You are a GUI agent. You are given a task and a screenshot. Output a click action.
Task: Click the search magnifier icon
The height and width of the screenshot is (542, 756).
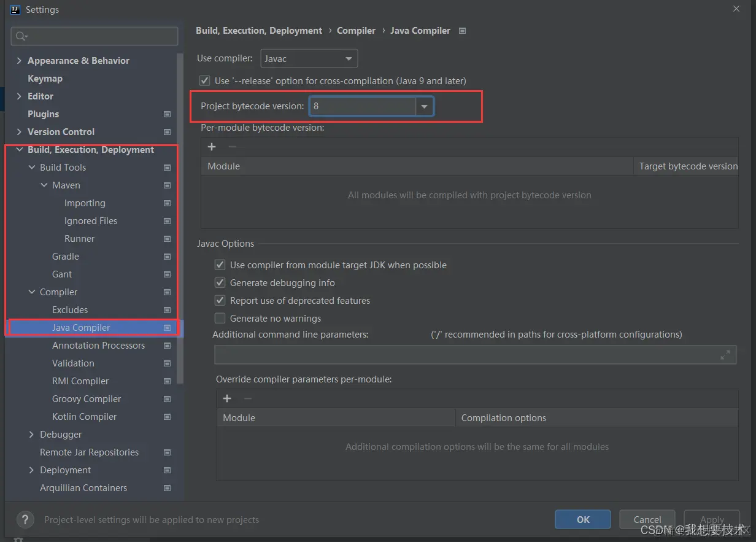[x=21, y=36]
